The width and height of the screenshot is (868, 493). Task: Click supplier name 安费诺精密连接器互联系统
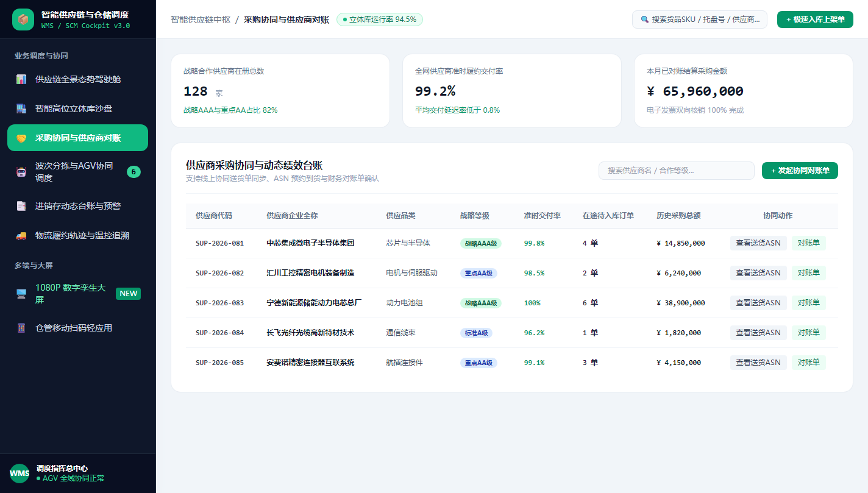click(x=310, y=363)
